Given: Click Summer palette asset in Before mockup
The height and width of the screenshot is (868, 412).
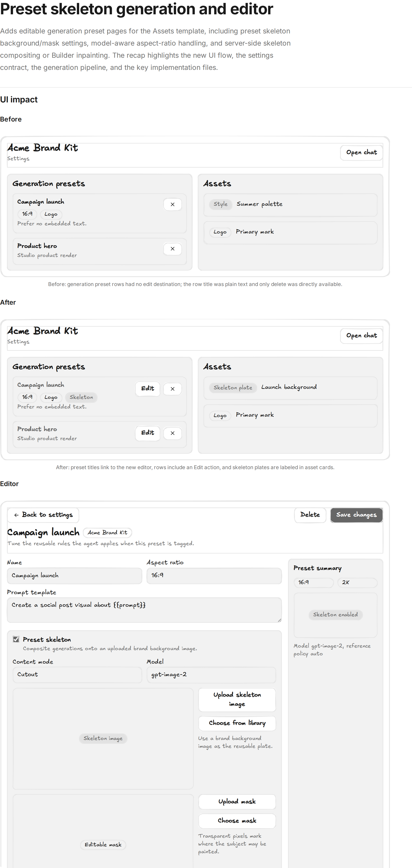Looking at the screenshot, I should coord(290,205).
